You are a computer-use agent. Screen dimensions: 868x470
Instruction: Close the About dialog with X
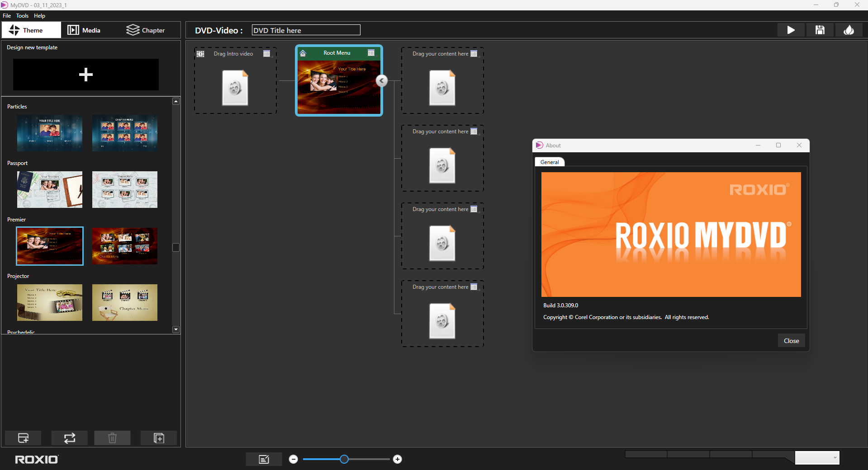pos(799,145)
